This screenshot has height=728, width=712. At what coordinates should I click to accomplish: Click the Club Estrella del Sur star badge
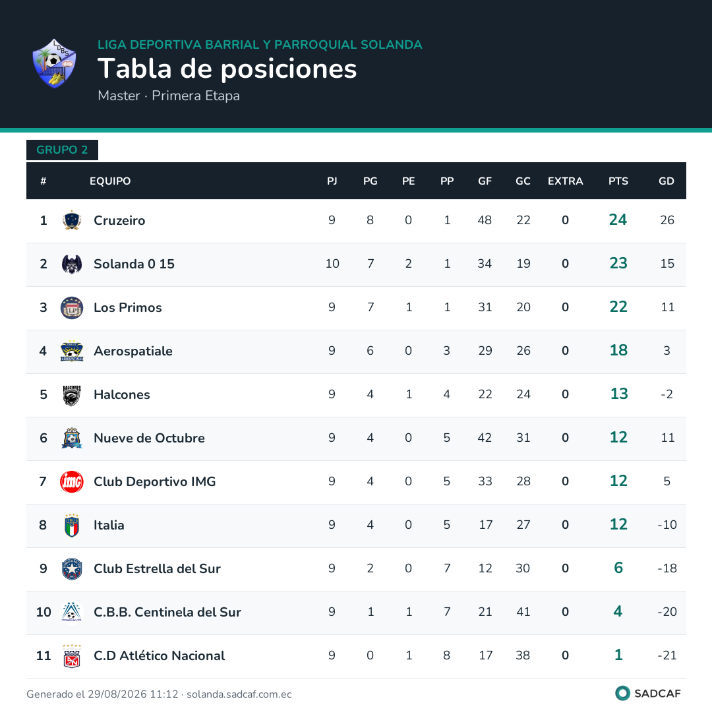pyautogui.click(x=72, y=568)
